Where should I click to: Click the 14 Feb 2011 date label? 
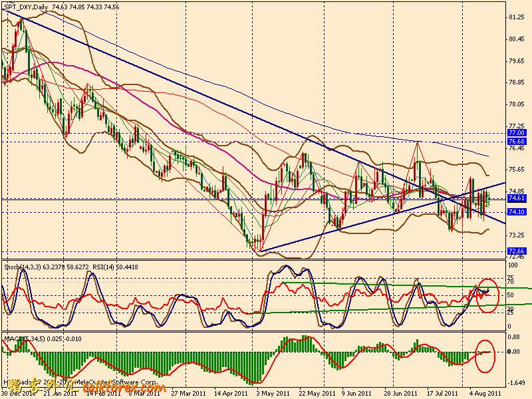[x=104, y=394]
